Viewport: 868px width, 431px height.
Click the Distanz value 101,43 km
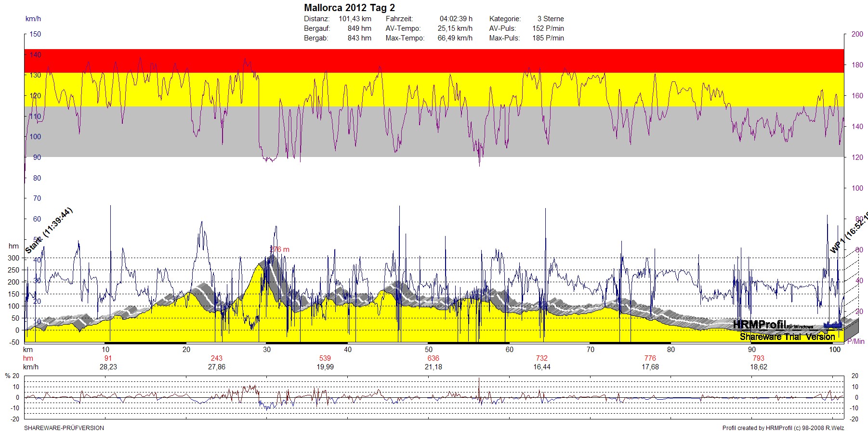[x=355, y=19]
